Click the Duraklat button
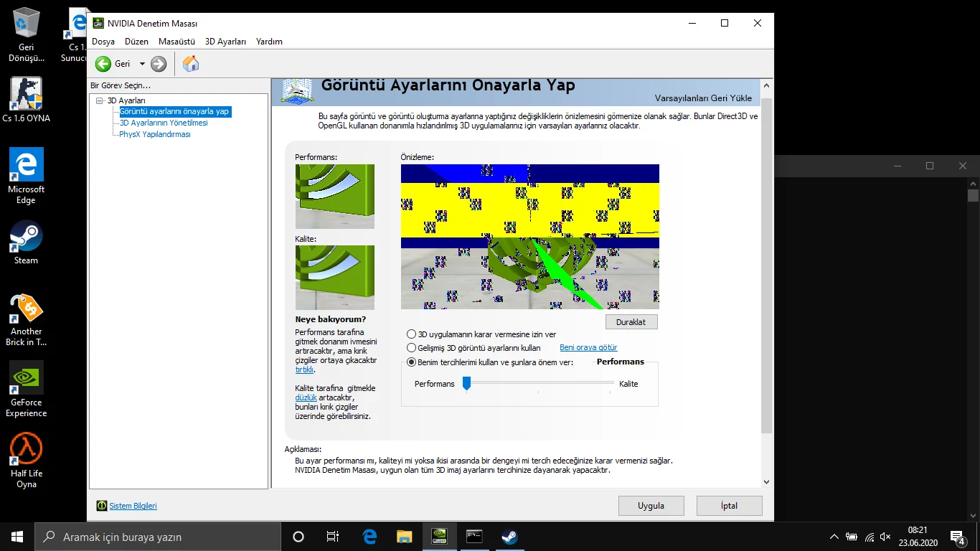This screenshot has height=551, width=980. pos(631,322)
